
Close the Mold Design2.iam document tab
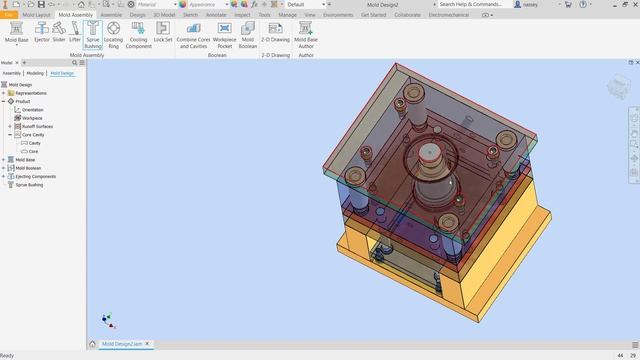[147, 344]
